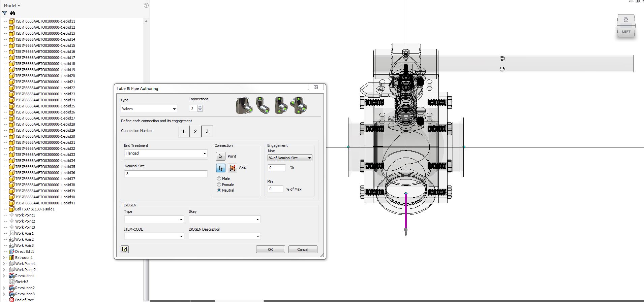Viewport: 644px width, 302px height.
Task: Click the Nominal Size input field
Action: (x=166, y=174)
